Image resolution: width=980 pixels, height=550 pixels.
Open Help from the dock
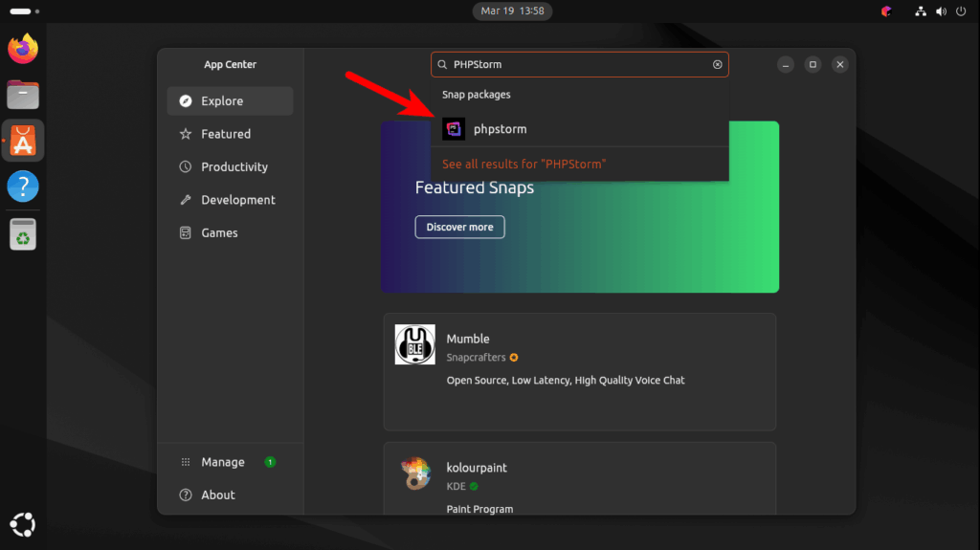[23, 187]
